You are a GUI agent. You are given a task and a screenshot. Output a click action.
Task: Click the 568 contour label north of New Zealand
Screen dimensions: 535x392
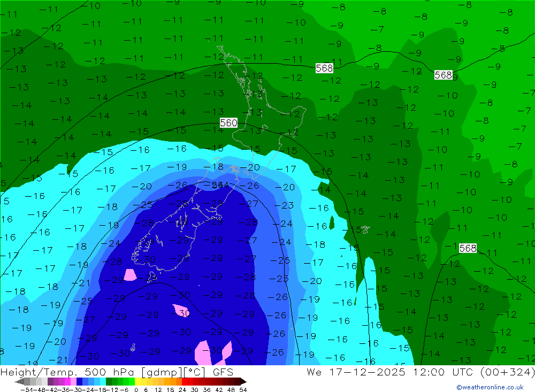(x=324, y=68)
